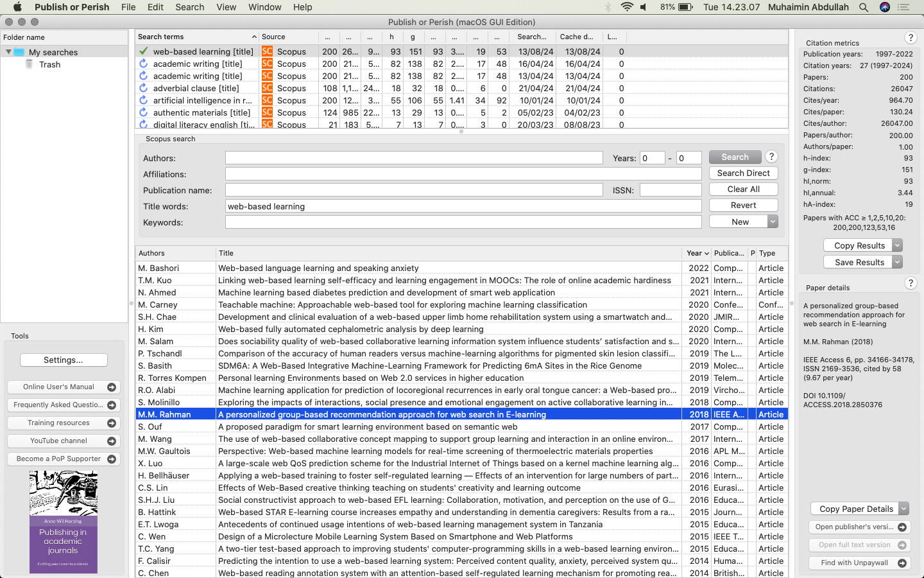Select the digital literacy english search row
The height and width of the screenshot is (578, 924).
(x=461, y=124)
